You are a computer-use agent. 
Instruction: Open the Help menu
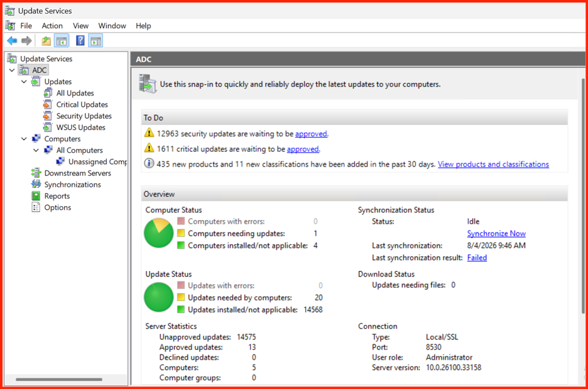coord(143,26)
